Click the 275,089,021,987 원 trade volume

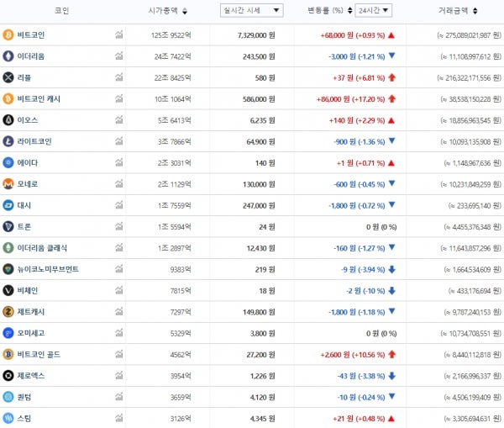click(469, 35)
